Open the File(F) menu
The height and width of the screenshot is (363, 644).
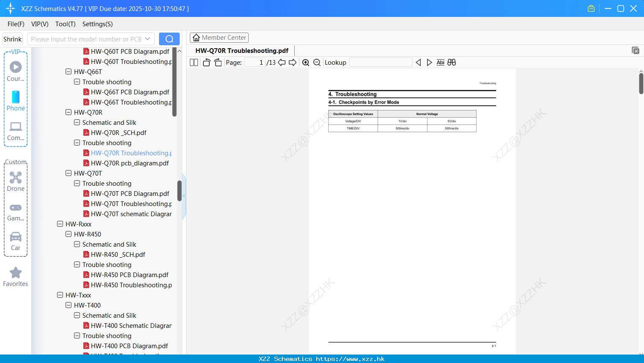pos(16,24)
